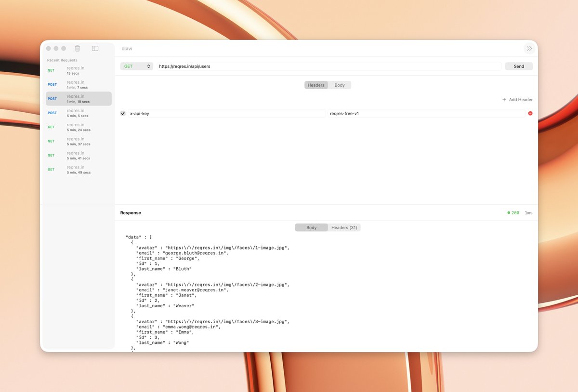The height and width of the screenshot is (392, 578).
Task: Click the emma.wong@reqres.in email line
Action: coord(178,327)
